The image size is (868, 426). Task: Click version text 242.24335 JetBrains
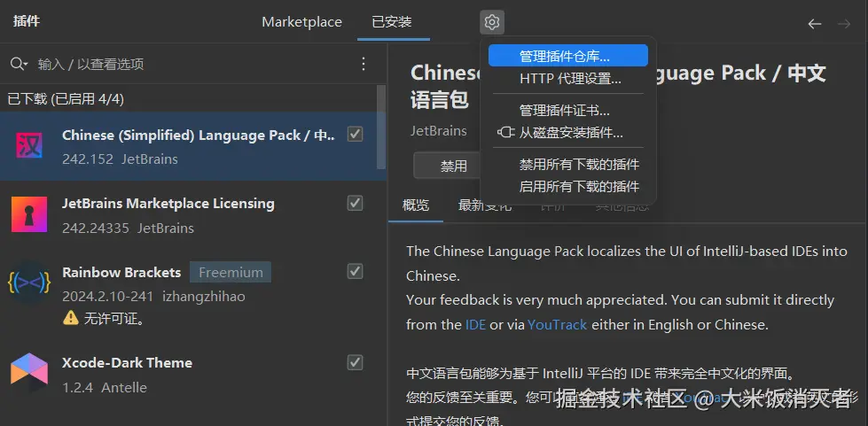click(x=128, y=228)
